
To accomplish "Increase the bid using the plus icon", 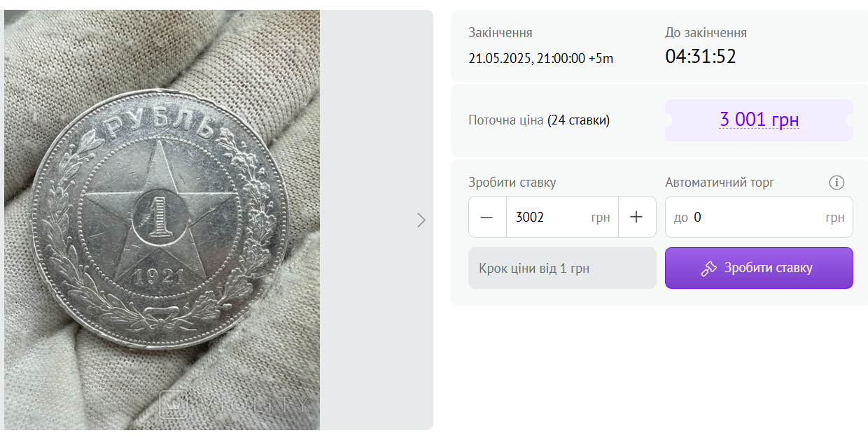I will tap(637, 217).
